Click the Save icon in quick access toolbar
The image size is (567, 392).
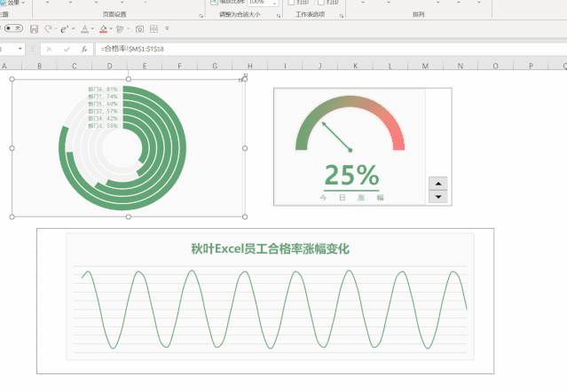pyautogui.click(x=34, y=29)
